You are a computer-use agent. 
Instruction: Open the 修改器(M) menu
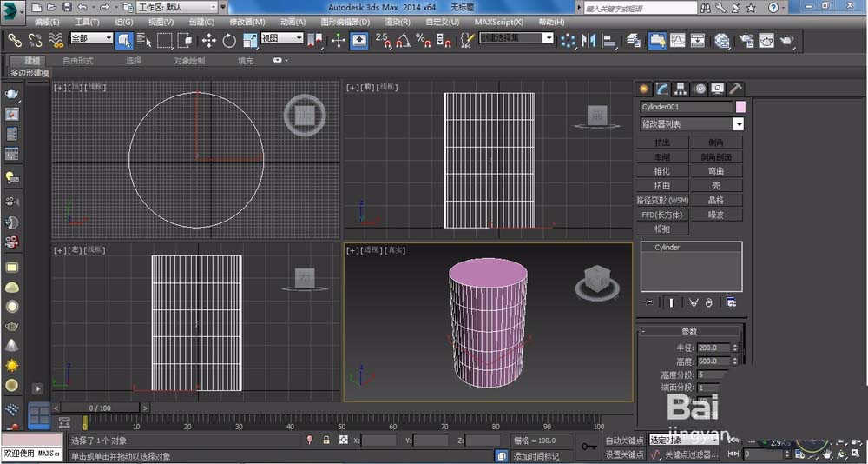pyautogui.click(x=247, y=22)
